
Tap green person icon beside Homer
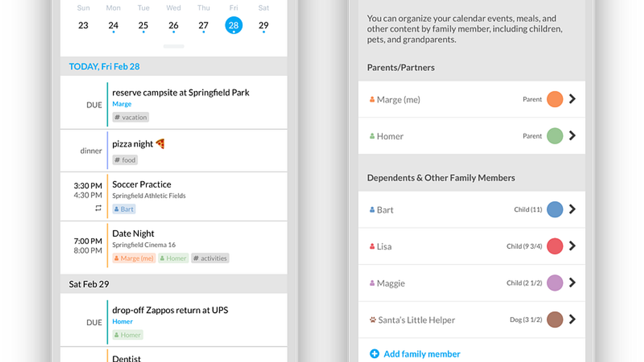(372, 136)
